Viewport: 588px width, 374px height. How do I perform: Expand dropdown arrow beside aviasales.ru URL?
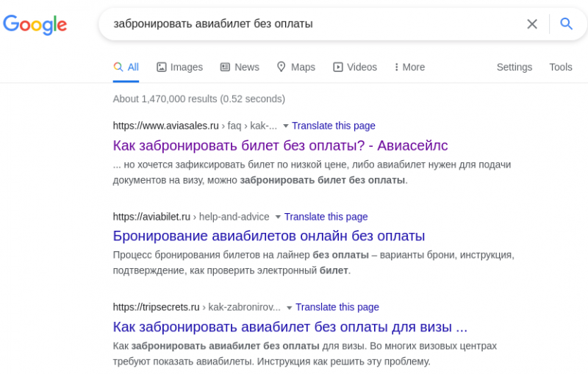pyautogui.click(x=286, y=126)
